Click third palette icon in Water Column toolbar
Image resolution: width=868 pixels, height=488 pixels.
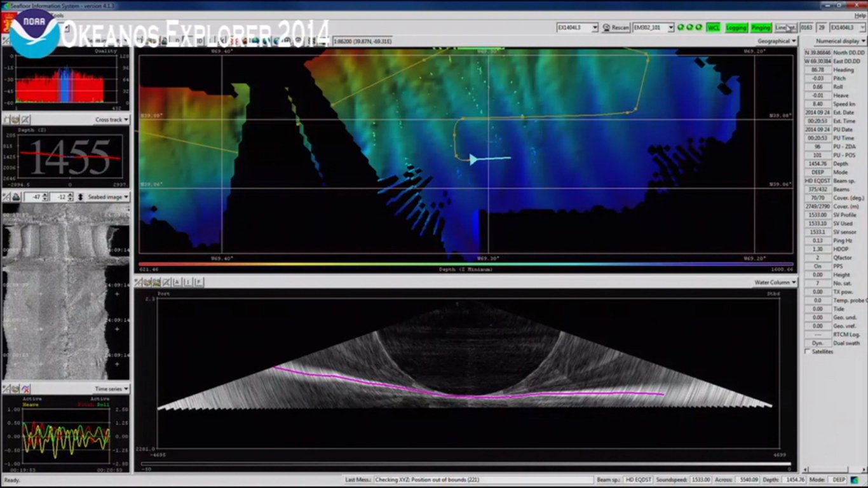(156, 282)
